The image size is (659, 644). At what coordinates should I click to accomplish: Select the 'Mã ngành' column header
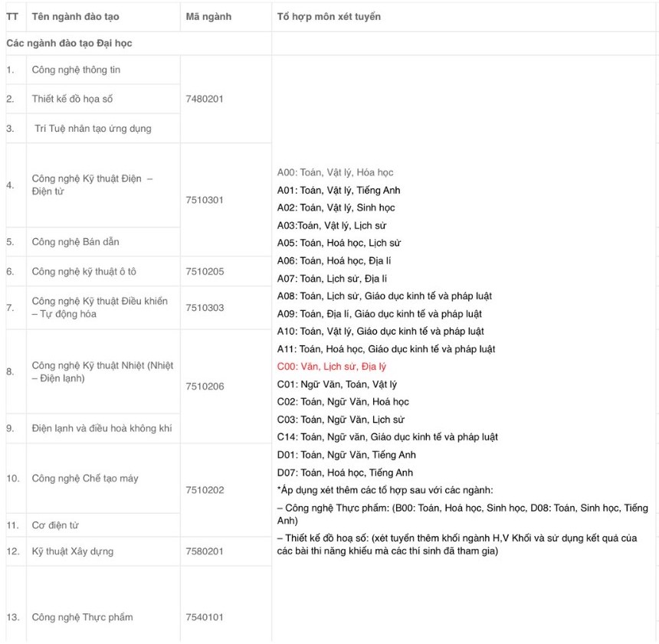click(208, 16)
